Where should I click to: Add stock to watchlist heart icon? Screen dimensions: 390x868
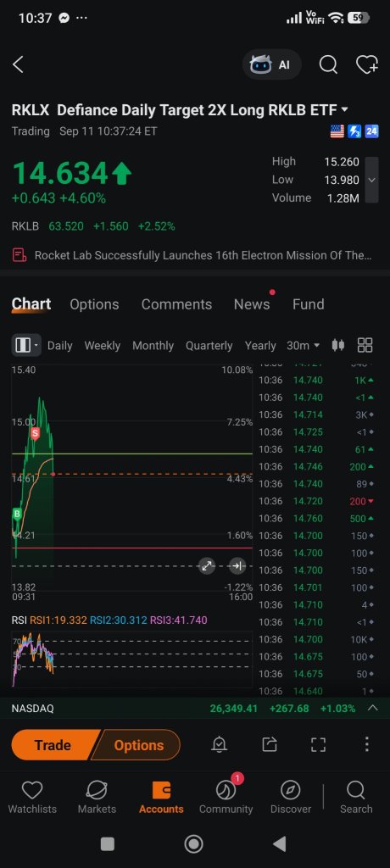[367, 64]
